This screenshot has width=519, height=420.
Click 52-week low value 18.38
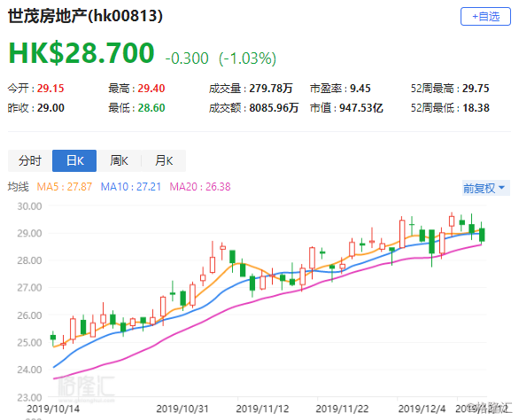pyautogui.click(x=476, y=108)
